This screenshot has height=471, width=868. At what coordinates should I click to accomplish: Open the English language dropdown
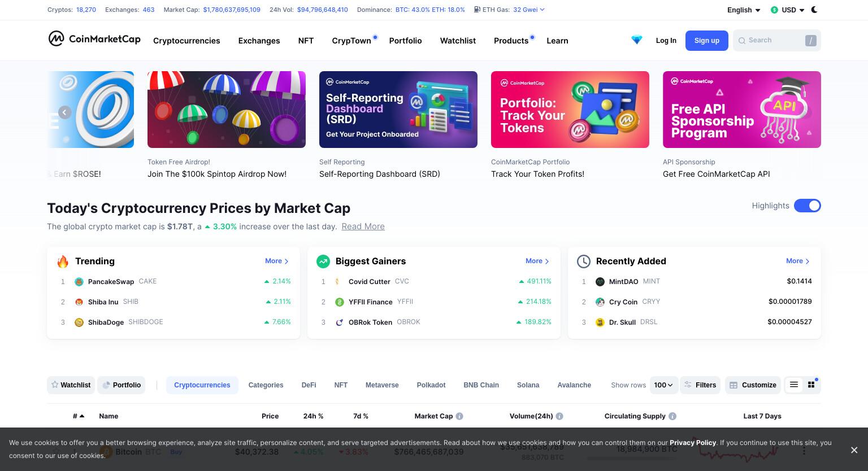pos(744,10)
